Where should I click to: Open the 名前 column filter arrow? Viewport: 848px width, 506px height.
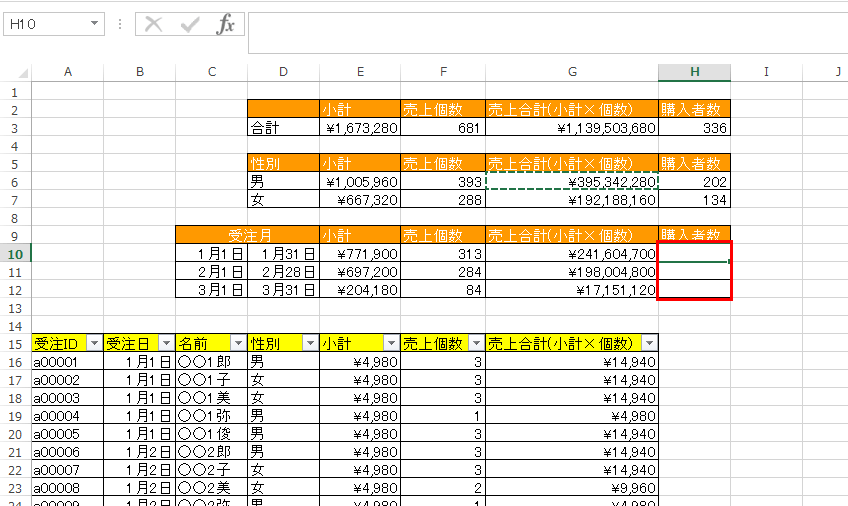click(x=237, y=343)
